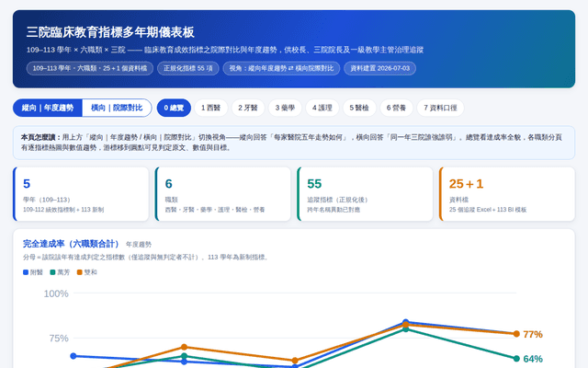Toggle the green 萬芳 legend swatch
The height and width of the screenshot is (368, 588).
pyautogui.click(x=53, y=272)
